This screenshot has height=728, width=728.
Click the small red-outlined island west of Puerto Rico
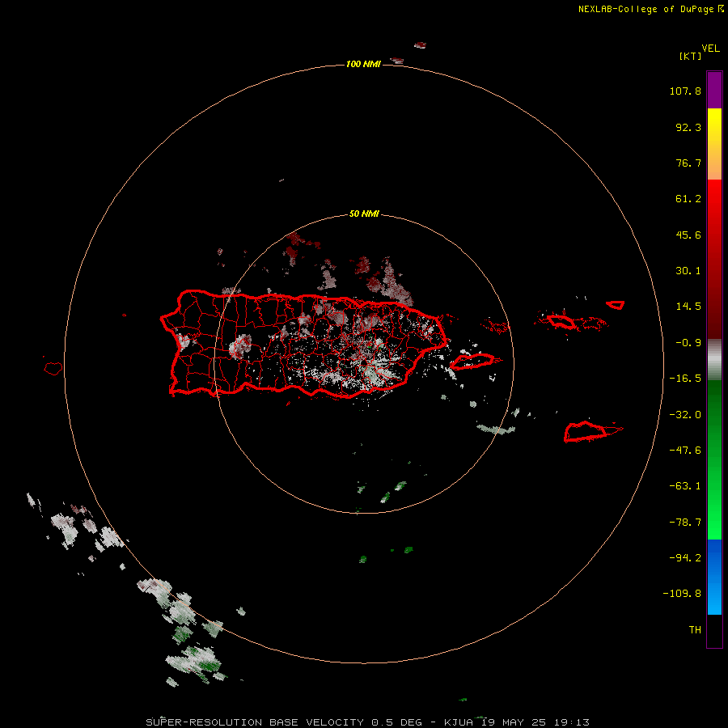coord(53,369)
